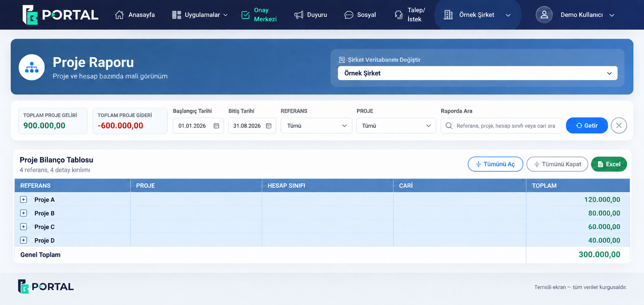Open the Başlangıç Tarihi calendar picker icon

point(216,126)
